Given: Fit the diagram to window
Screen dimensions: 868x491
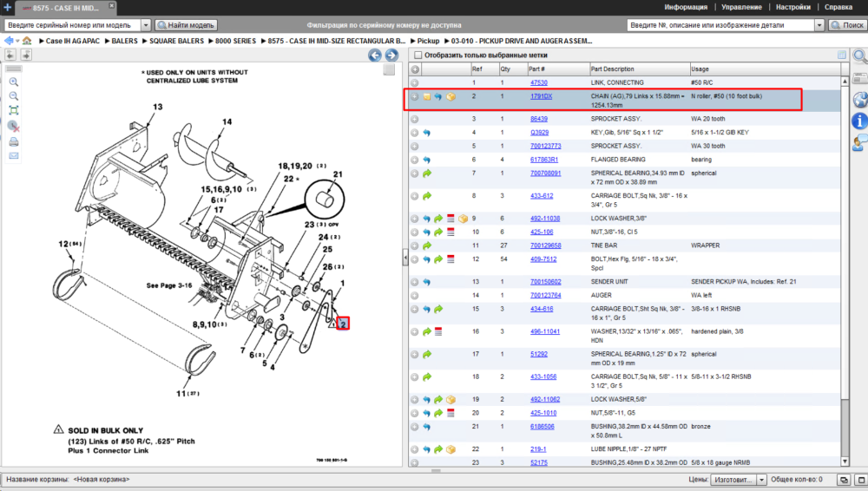Looking at the screenshot, I should point(14,111).
